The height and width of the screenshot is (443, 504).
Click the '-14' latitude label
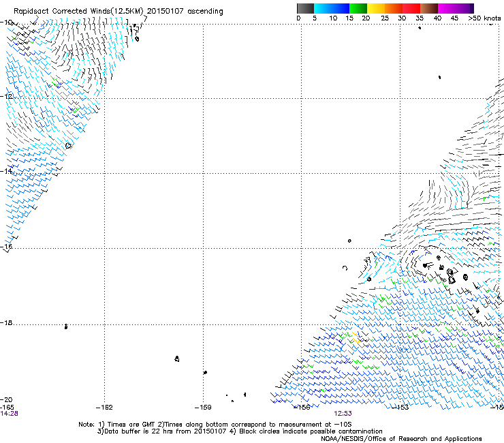coord(6,171)
